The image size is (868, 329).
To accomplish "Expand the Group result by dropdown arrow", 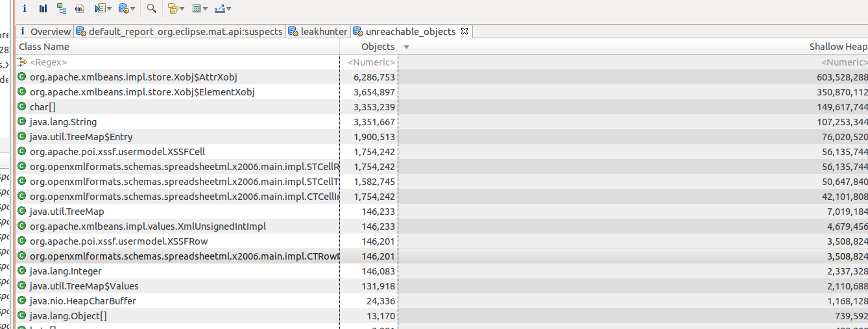I will coord(182,9).
